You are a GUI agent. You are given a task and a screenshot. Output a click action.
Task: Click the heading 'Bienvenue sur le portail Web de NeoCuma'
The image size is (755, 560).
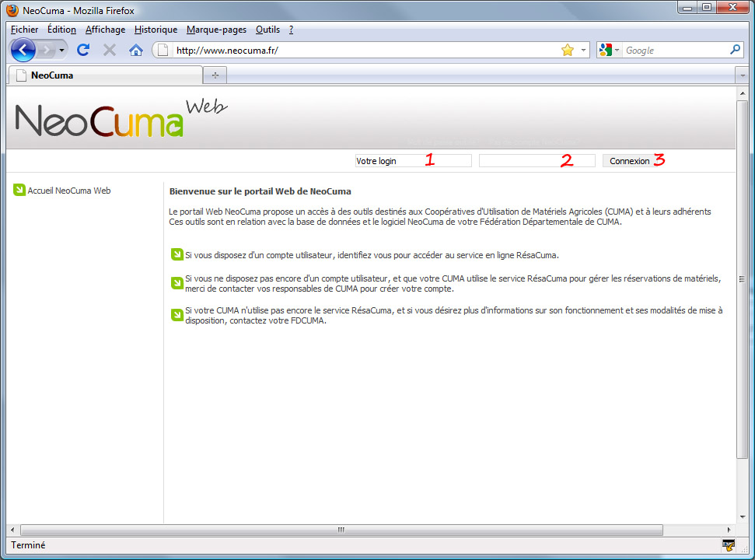tap(260, 191)
